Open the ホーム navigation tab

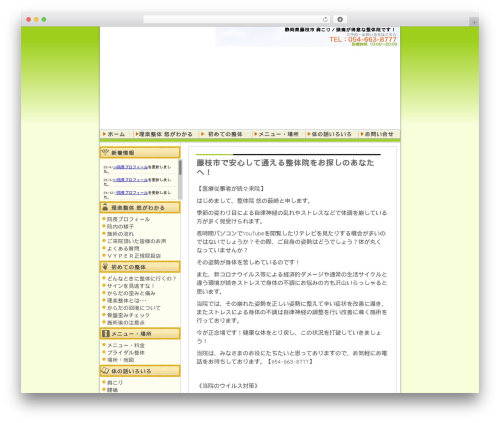point(116,134)
